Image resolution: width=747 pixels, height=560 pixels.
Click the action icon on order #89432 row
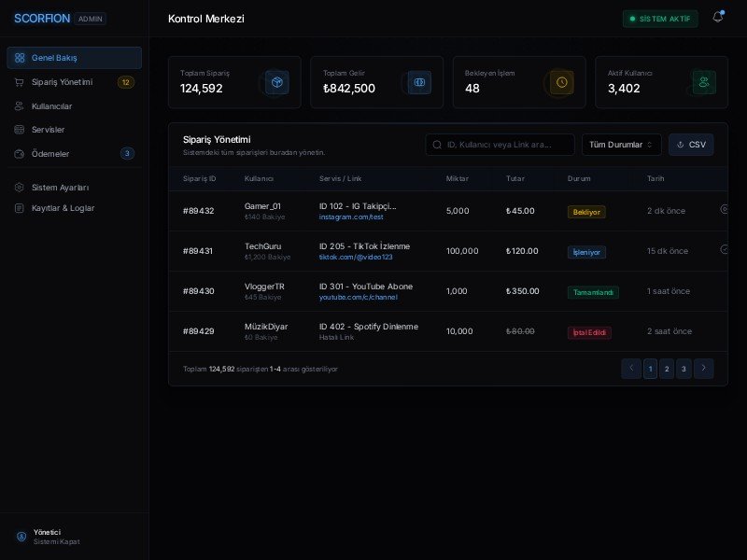tap(724, 210)
